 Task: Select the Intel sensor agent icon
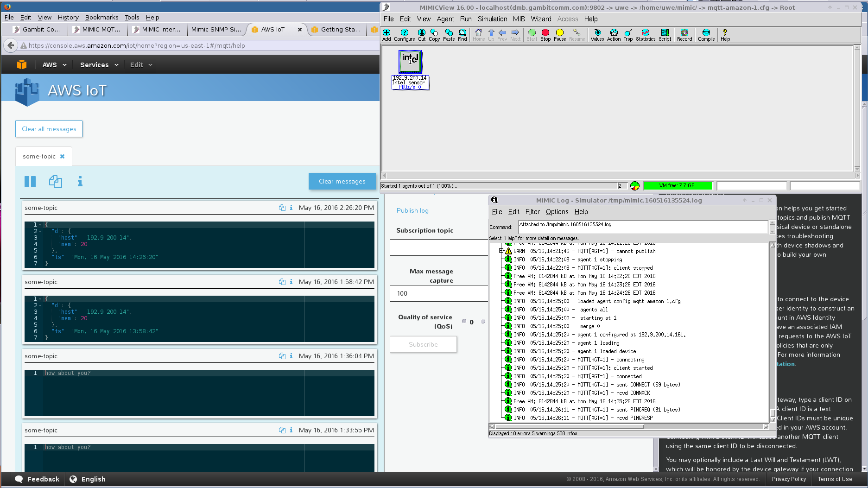pos(410,62)
